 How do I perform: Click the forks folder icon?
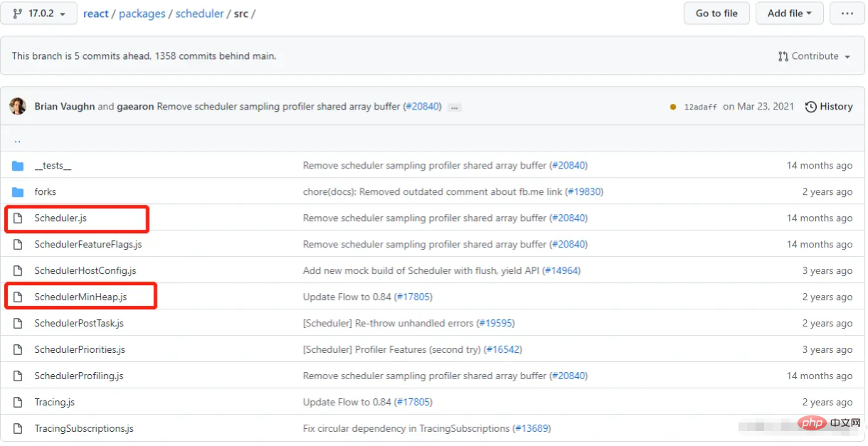point(18,192)
